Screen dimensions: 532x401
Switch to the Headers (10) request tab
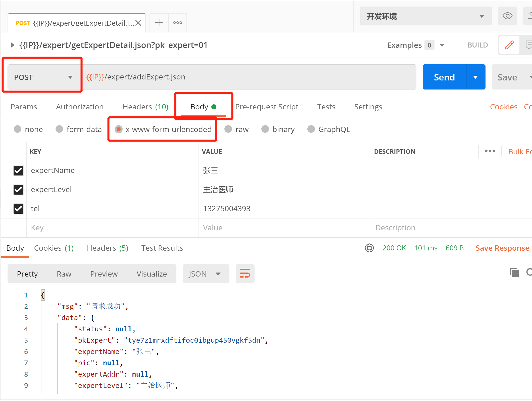coord(145,107)
